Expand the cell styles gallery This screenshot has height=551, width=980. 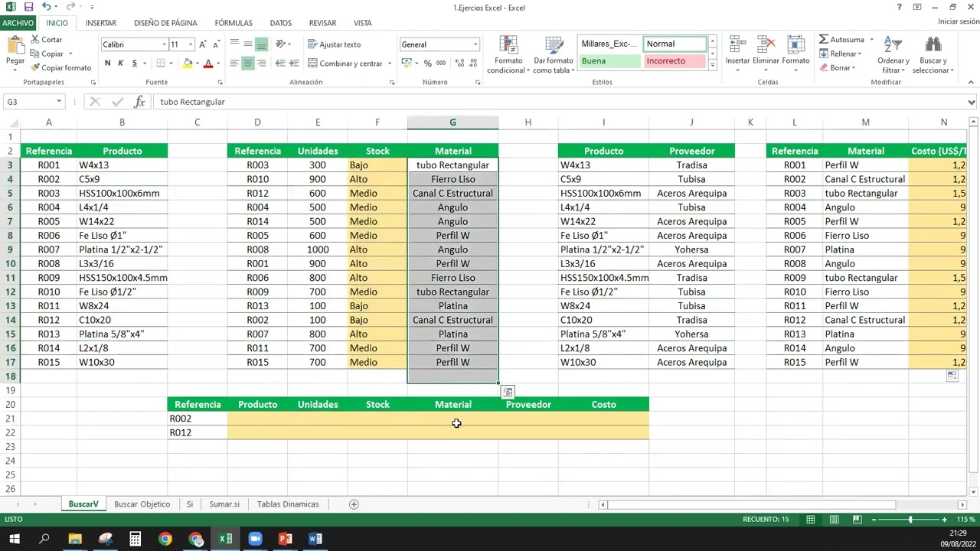click(712, 67)
